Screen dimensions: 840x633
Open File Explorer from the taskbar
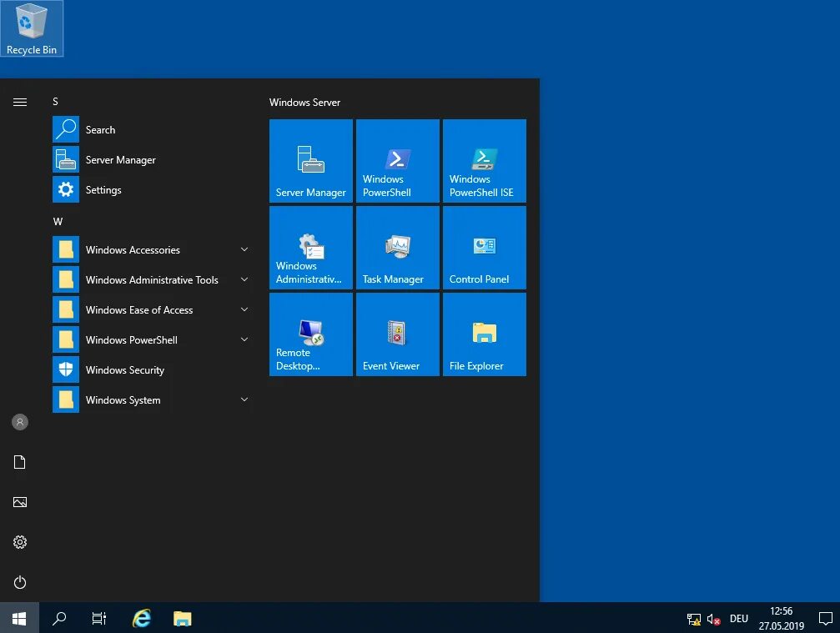tap(182, 618)
